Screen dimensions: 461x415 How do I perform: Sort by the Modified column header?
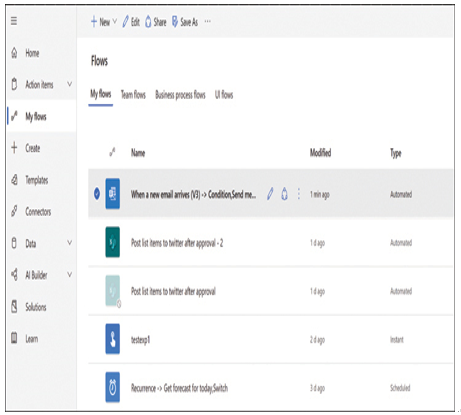click(320, 153)
